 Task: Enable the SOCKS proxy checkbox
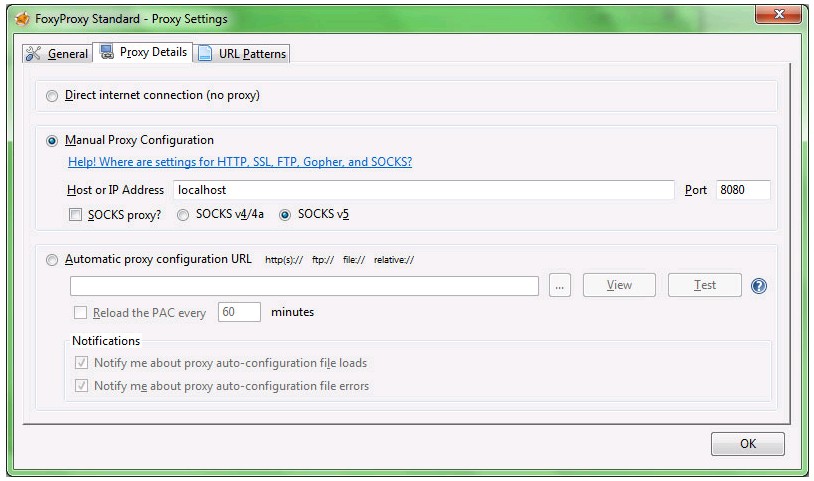click(76, 214)
